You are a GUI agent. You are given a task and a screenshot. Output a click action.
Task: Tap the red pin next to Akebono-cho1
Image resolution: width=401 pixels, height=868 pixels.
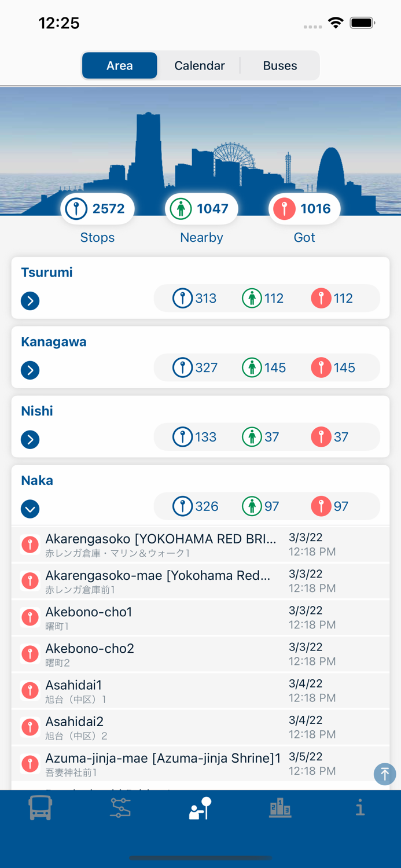click(30, 617)
